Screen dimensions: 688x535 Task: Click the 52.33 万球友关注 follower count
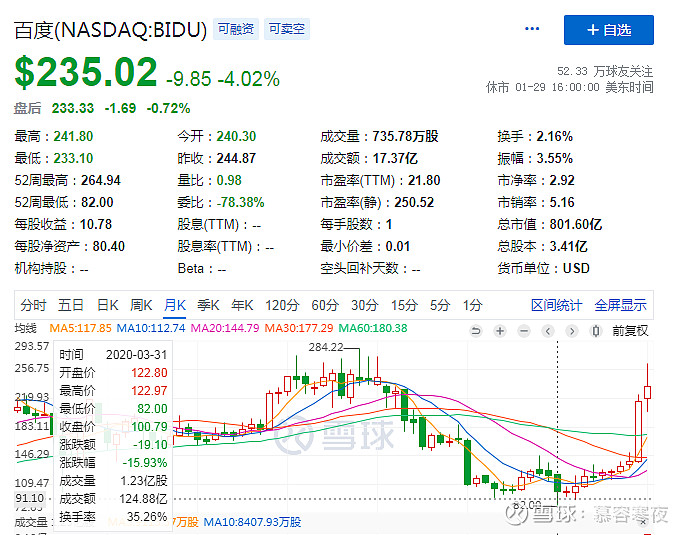(605, 71)
